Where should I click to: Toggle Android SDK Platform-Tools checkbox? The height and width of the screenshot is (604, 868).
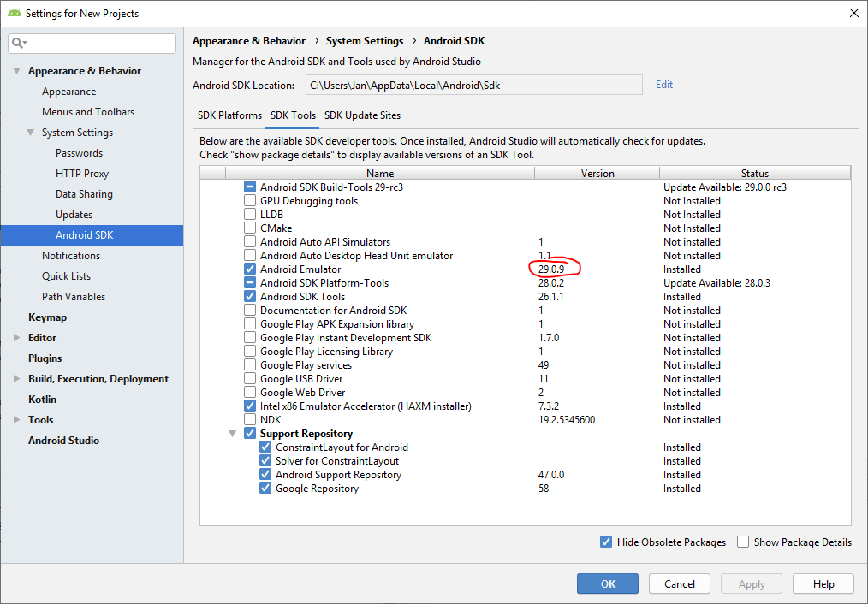(x=250, y=282)
